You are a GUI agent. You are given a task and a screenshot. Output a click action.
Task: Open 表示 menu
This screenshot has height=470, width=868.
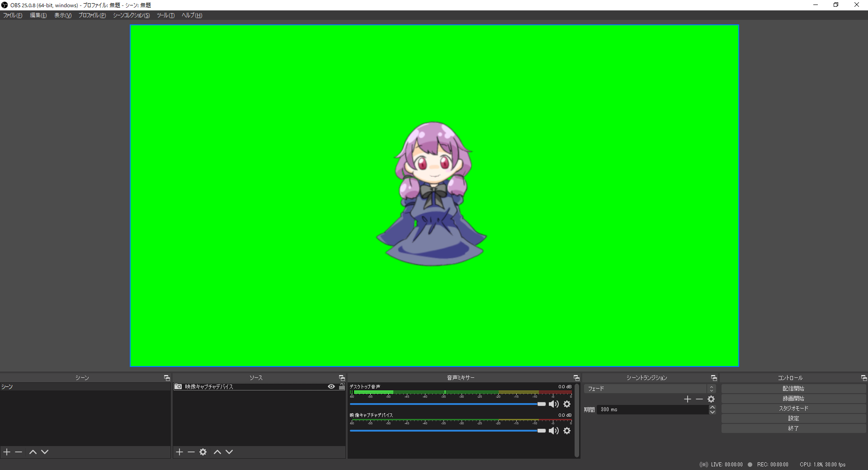pos(63,15)
